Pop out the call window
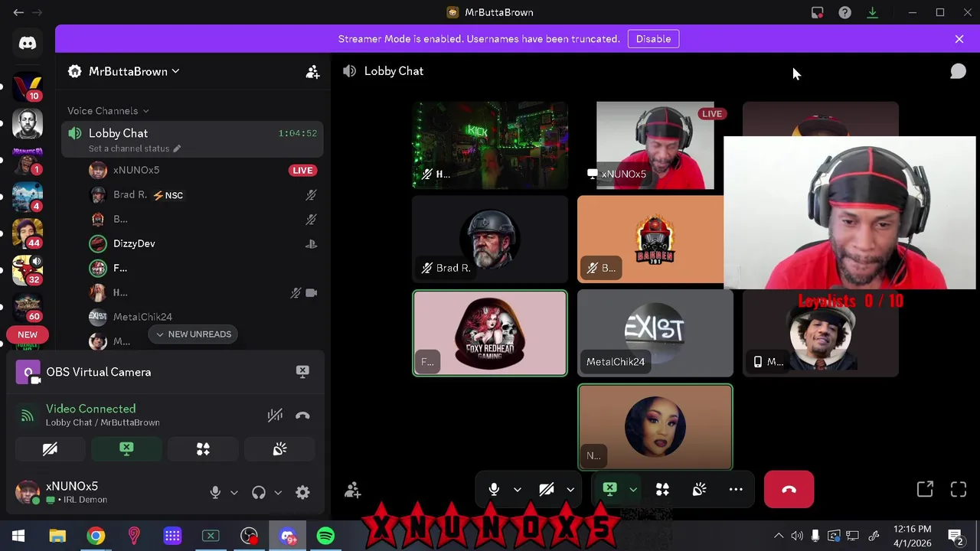 pos(925,489)
